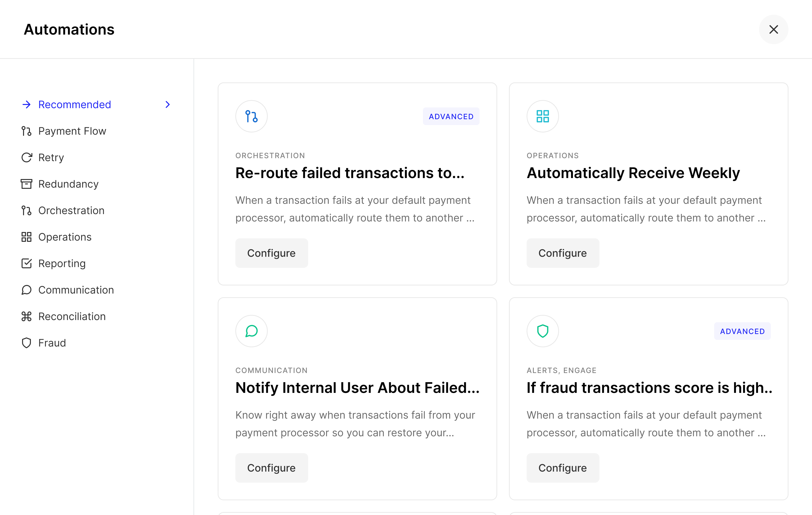Open the Orchestration category
Screen dimensions: 812x515
coord(71,210)
